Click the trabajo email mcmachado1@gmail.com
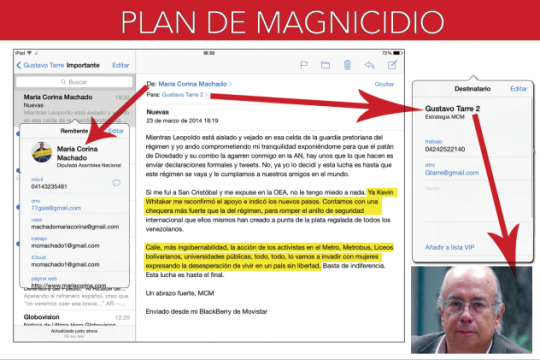The image size is (540, 360). pos(65,246)
